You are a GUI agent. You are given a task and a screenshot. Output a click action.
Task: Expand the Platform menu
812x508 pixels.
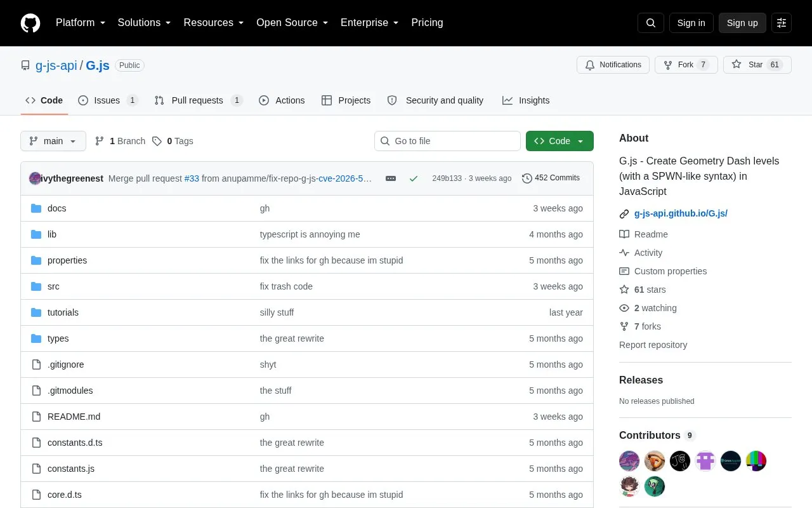click(x=80, y=23)
